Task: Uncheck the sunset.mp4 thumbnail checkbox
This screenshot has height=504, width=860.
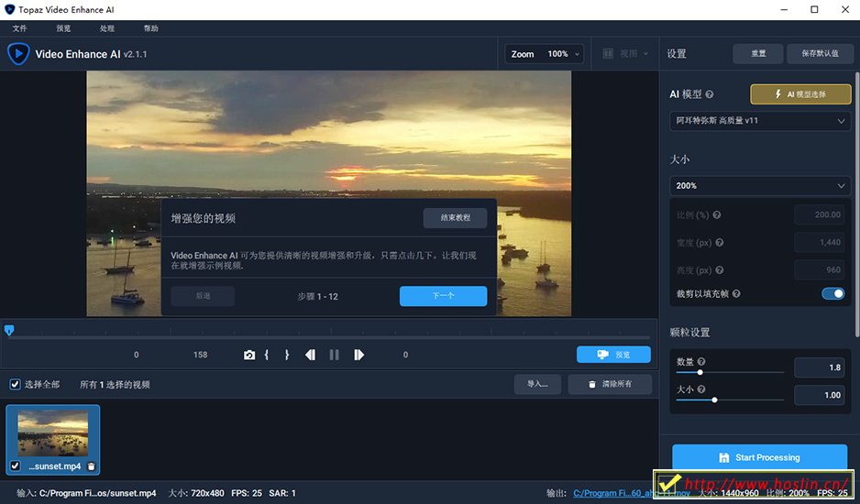Action: tap(16, 466)
